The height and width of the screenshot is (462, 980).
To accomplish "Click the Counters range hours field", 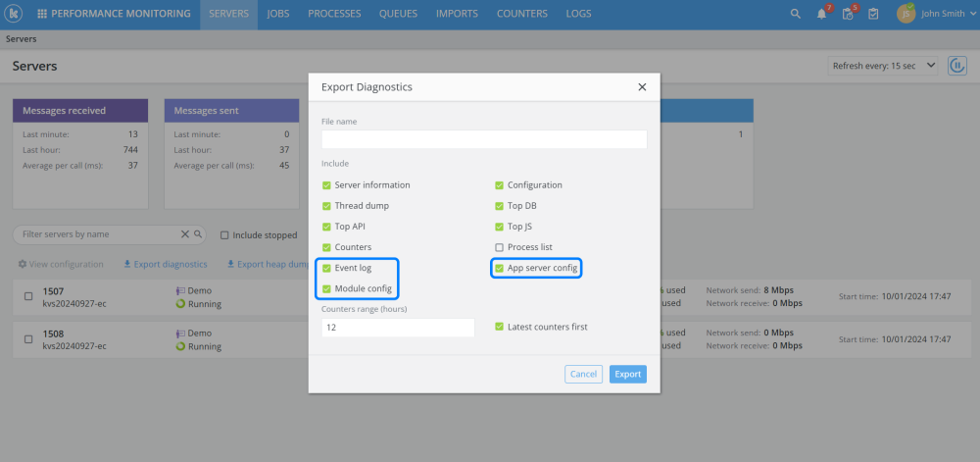I will click(x=398, y=328).
